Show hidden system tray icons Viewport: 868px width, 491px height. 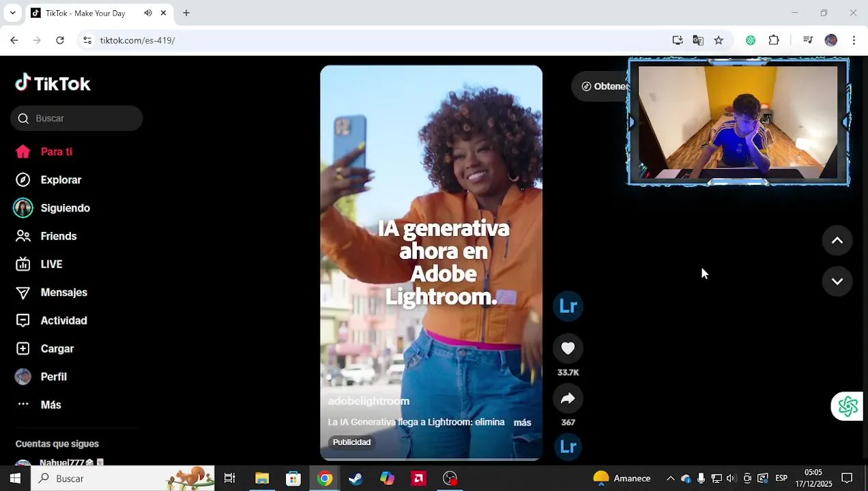pyautogui.click(x=670, y=479)
